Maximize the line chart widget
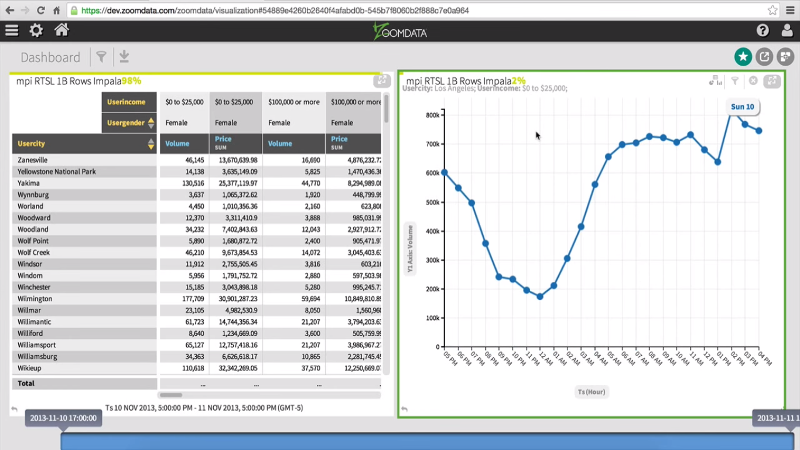This screenshot has width=800, height=450. click(x=772, y=81)
